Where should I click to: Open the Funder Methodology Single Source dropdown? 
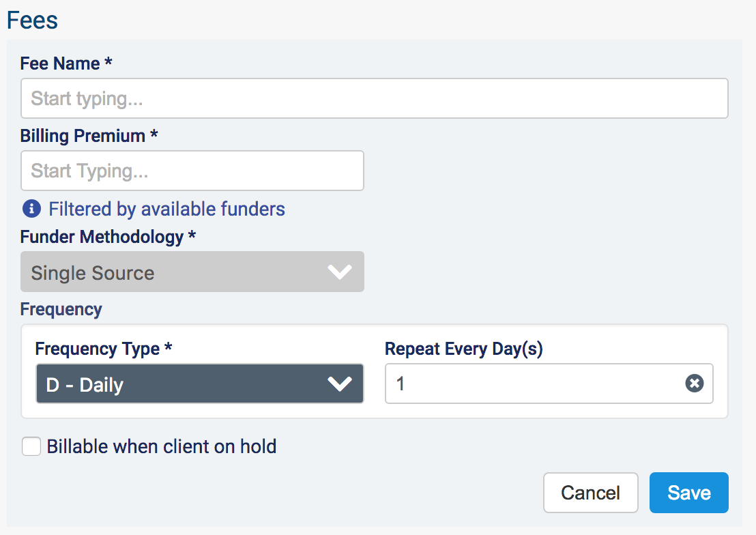pos(192,272)
